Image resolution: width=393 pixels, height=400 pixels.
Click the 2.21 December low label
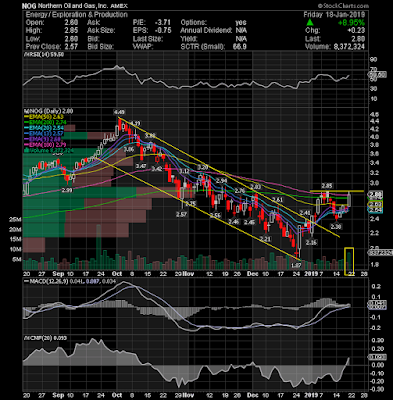tap(265, 239)
